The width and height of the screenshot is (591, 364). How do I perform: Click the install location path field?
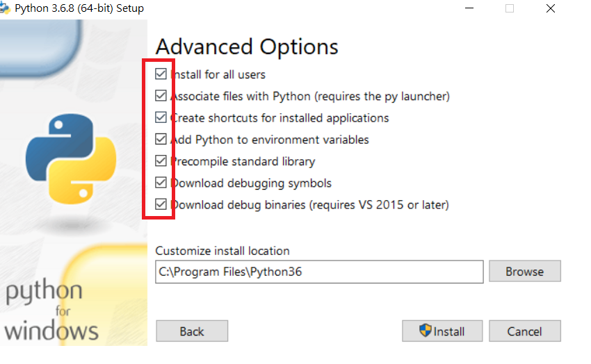click(319, 272)
